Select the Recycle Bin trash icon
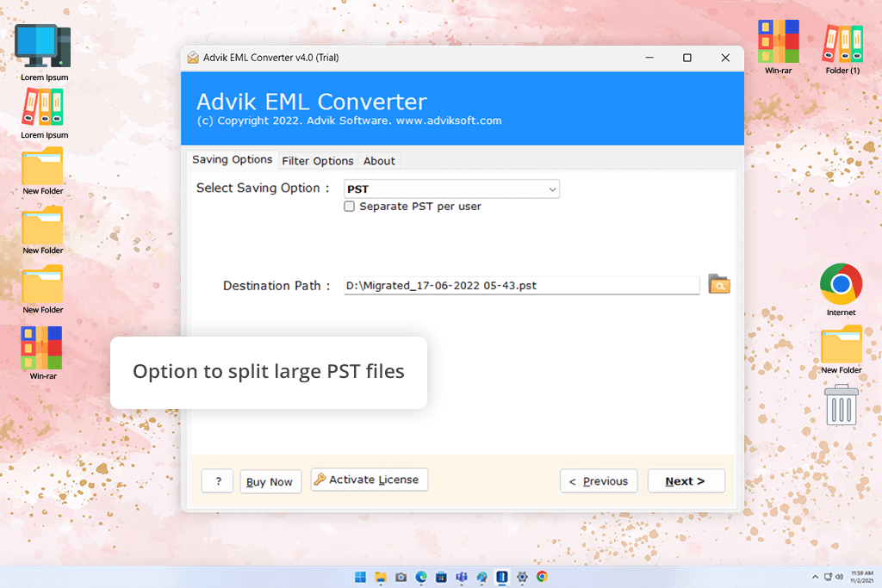The height and width of the screenshot is (588, 882). 841,405
